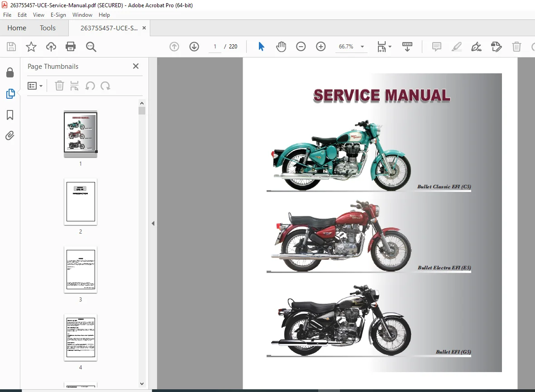Zoom out with minus button
This screenshot has width=535, height=392.
pos(301,47)
